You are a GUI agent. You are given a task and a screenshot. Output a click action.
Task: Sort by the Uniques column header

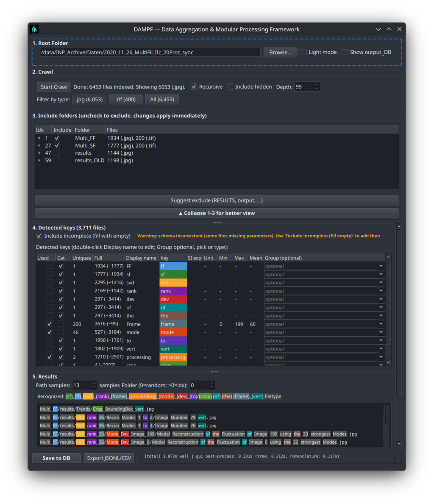point(82,258)
